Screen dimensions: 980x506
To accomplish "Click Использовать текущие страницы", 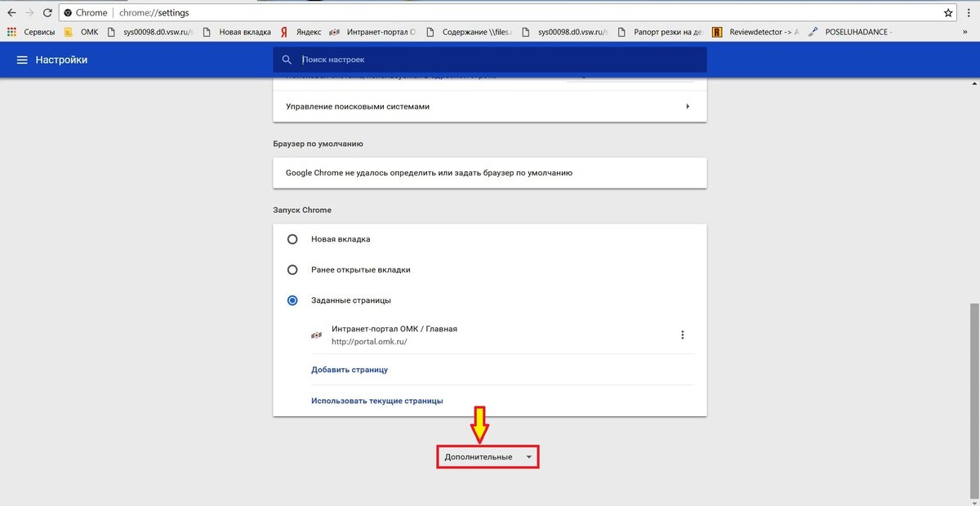I will [x=376, y=401].
